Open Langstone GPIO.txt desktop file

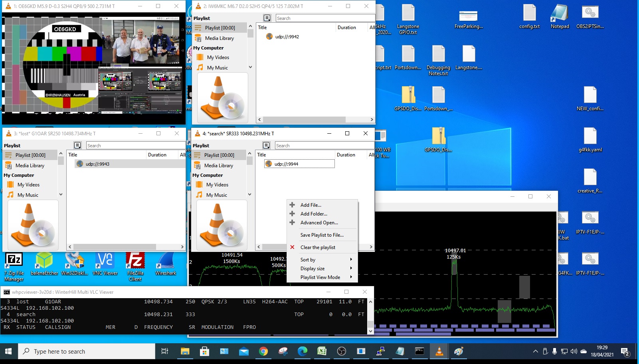pos(408,19)
